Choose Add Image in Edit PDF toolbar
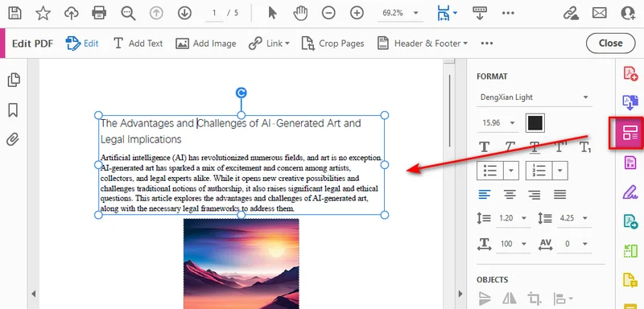This screenshot has width=644, height=309. [x=206, y=43]
